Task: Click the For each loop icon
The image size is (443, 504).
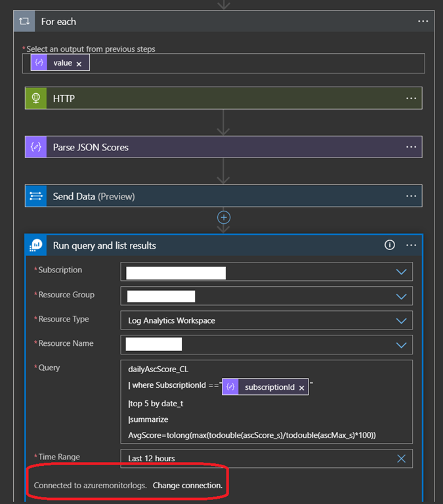Action: (24, 22)
